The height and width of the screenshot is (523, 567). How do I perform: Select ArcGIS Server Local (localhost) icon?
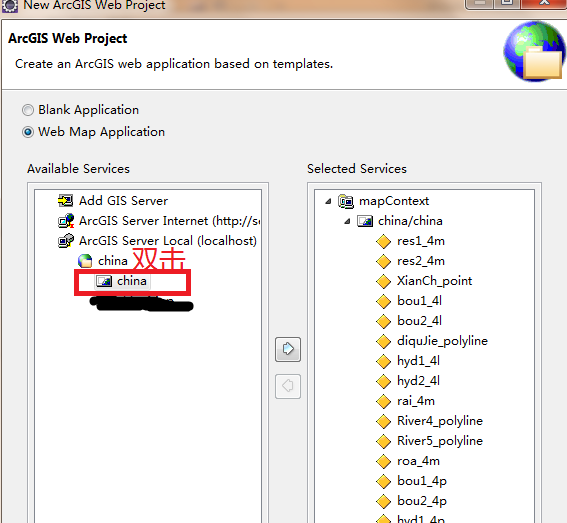pyautogui.click(x=66, y=241)
